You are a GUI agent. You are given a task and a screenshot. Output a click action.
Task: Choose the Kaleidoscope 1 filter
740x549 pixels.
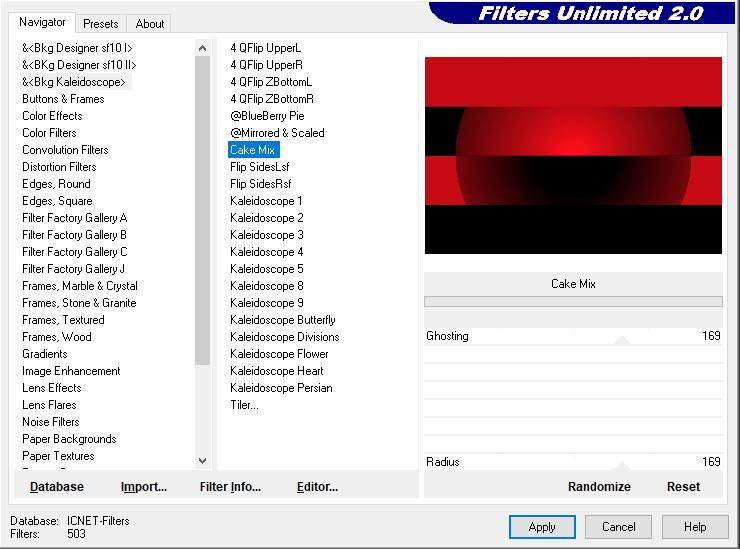click(266, 201)
